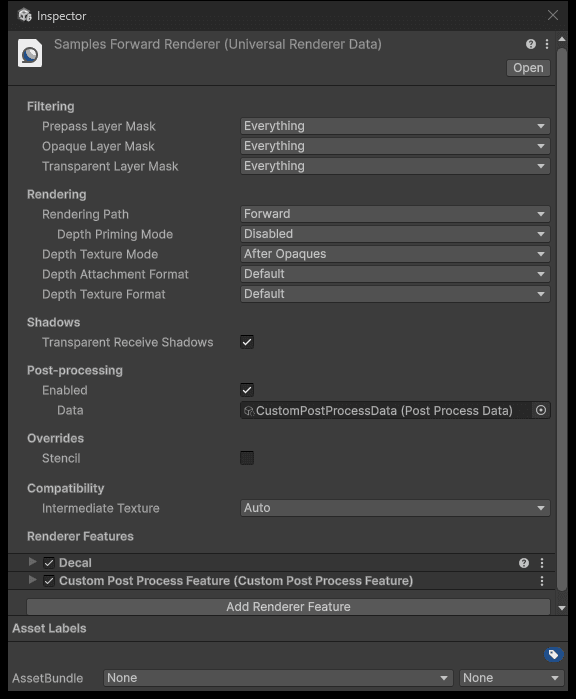Viewport: 576px width, 699px height.
Task: Open the Prepass Layer Mask dropdown
Action: pyautogui.click(x=395, y=126)
